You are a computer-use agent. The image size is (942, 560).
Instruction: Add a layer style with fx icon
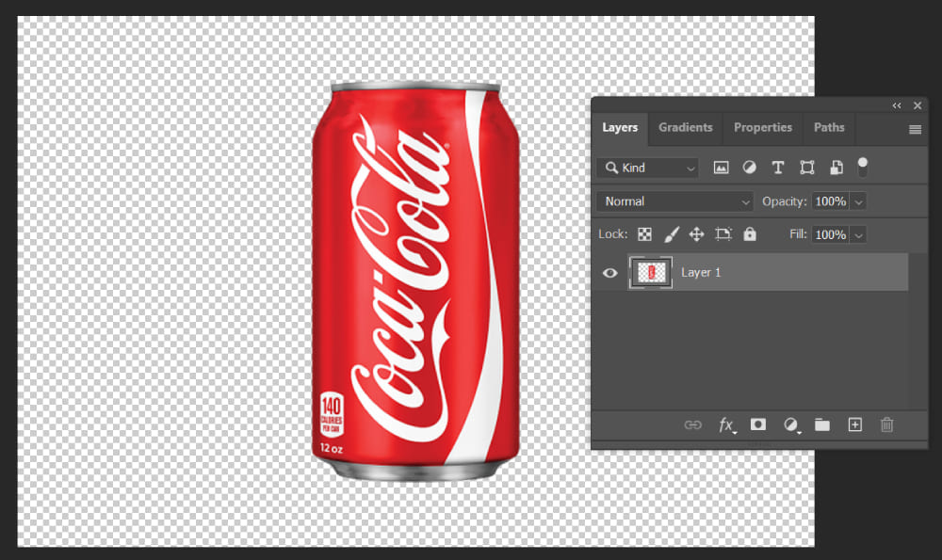point(726,425)
